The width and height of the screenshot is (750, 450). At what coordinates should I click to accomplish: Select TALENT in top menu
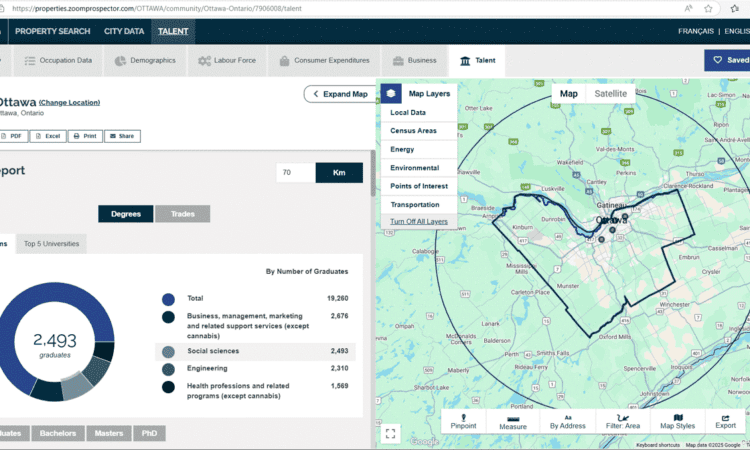[173, 31]
